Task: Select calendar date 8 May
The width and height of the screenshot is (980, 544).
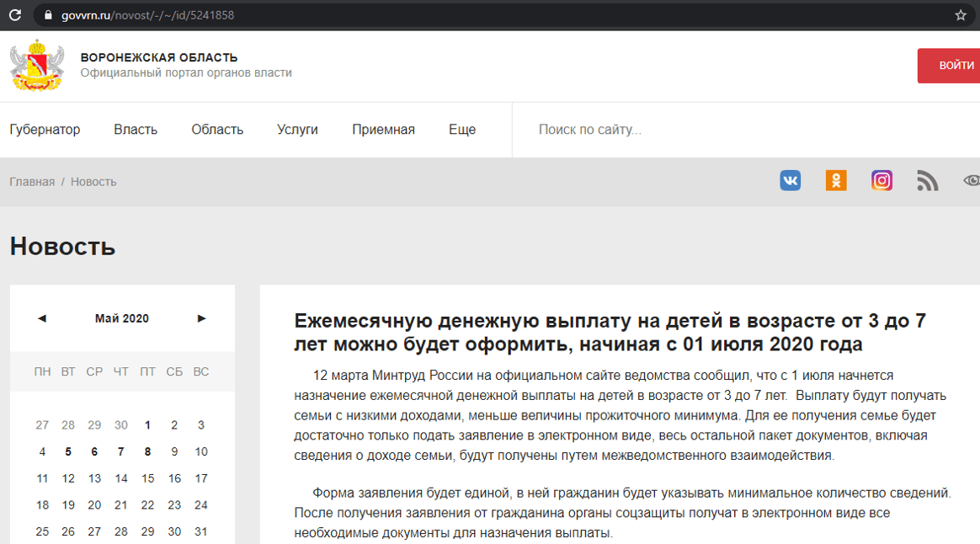Action: click(x=147, y=451)
